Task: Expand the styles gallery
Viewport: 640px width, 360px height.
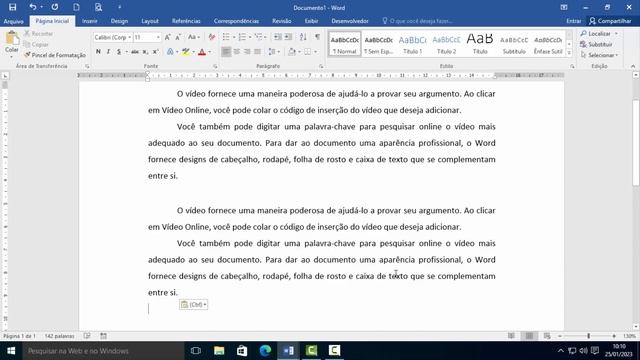Action: [x=569, y=53]
